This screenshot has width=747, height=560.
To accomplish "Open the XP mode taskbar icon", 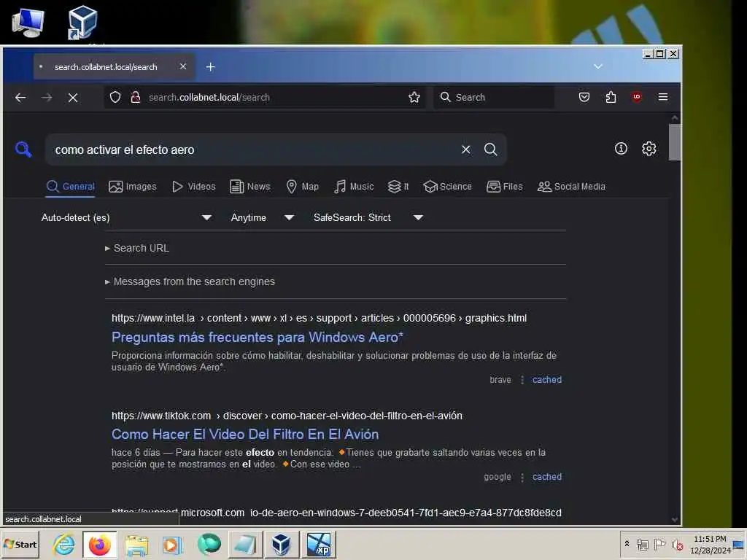I will (319, 544).
